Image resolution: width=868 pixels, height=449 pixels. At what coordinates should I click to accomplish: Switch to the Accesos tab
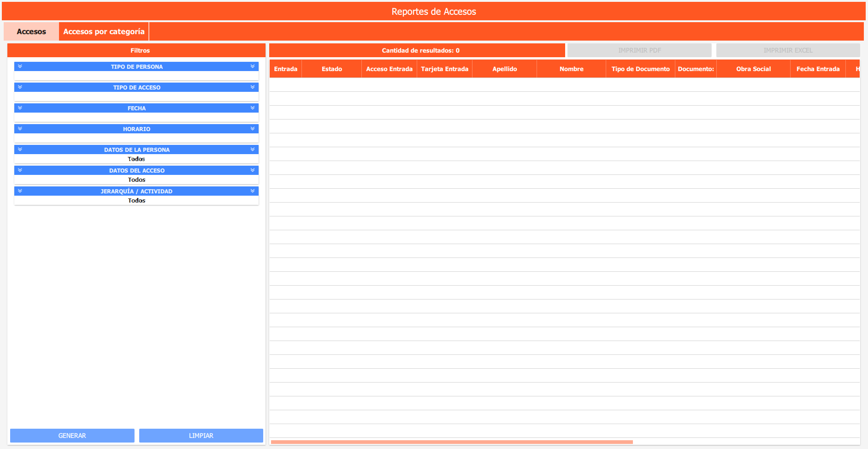click(31, 31)
